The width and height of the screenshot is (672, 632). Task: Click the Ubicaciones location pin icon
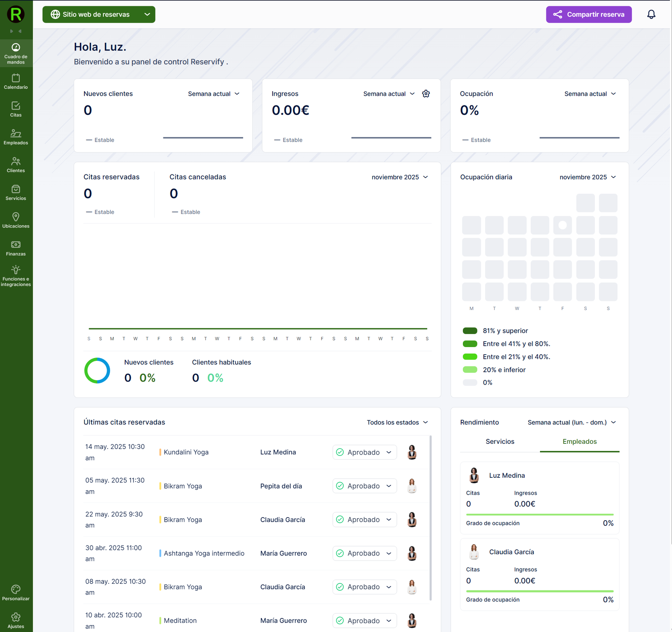(x=16, y=217)
